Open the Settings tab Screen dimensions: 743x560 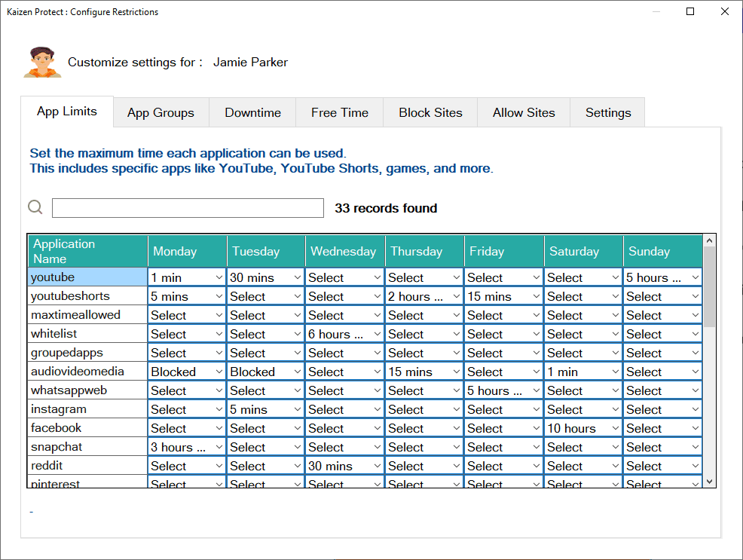coord(607,112)
